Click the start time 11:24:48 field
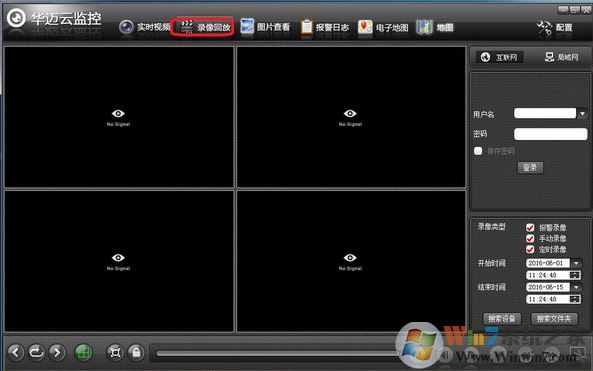 548,275
